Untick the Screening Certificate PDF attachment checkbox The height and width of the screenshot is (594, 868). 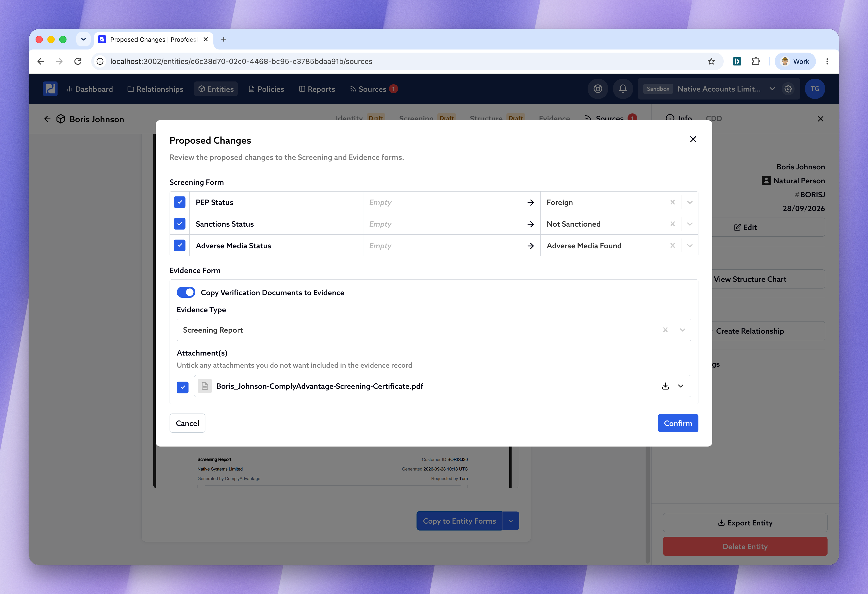tap(183, 387)
